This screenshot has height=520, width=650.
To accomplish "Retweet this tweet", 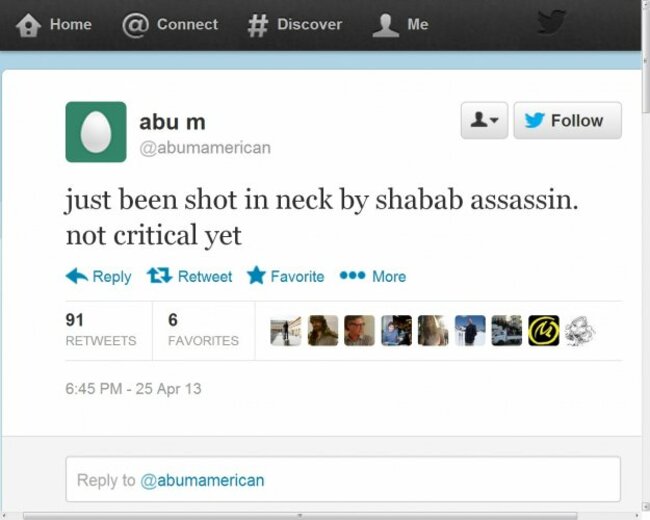I will coord(189,276).
